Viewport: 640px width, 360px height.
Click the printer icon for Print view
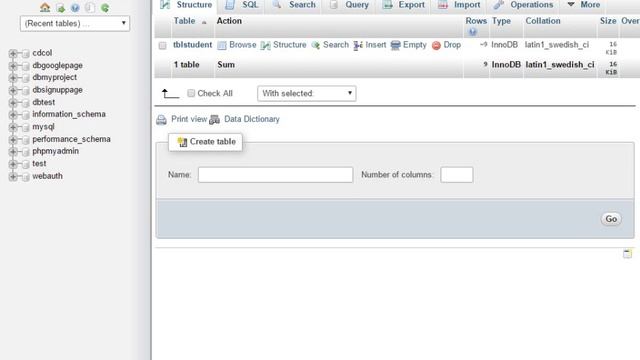(162, 120)
